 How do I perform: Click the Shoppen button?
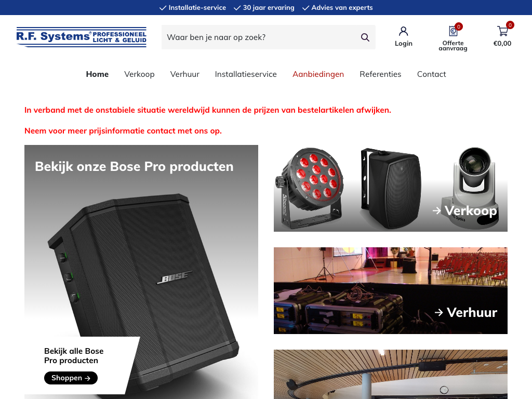71,378
